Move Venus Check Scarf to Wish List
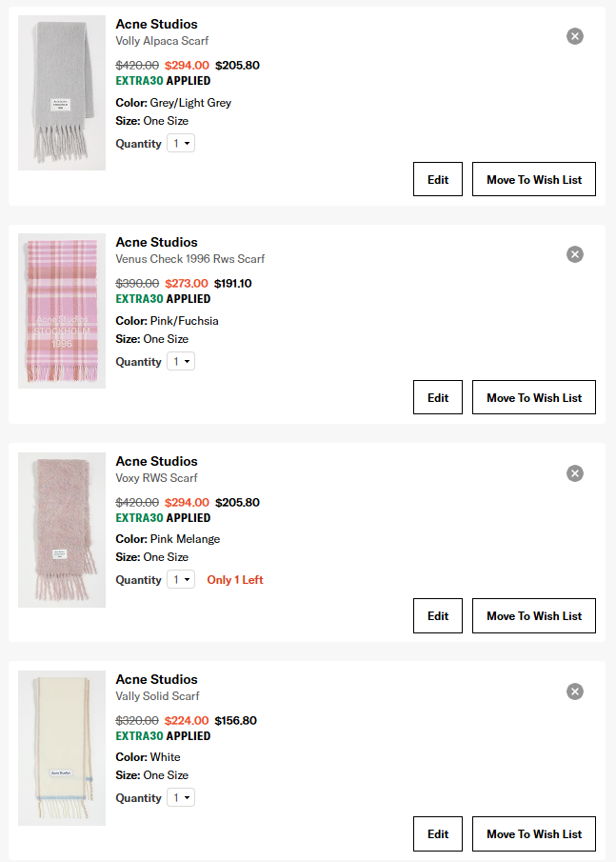The height and width of the screenshot is (862, 616). [534, 397]
